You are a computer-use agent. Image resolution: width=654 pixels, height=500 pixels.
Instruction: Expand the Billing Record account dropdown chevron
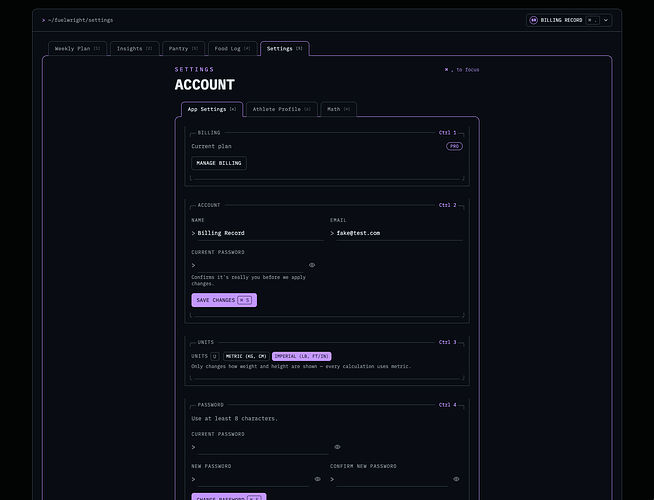(606, 20)
